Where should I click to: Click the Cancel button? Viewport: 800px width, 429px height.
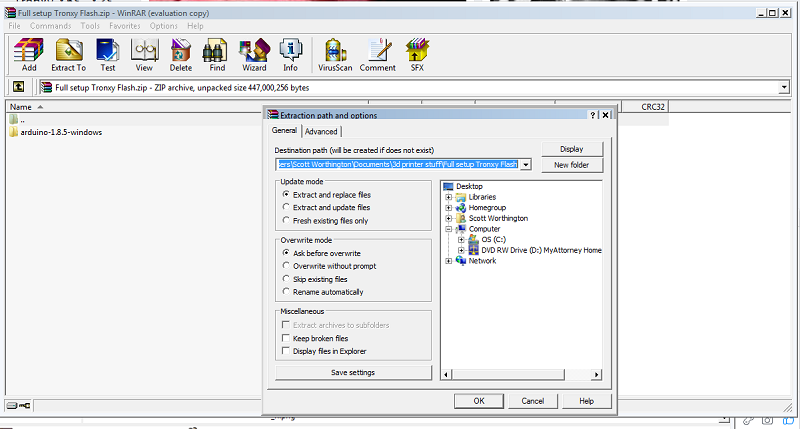[x=533, y=401]
